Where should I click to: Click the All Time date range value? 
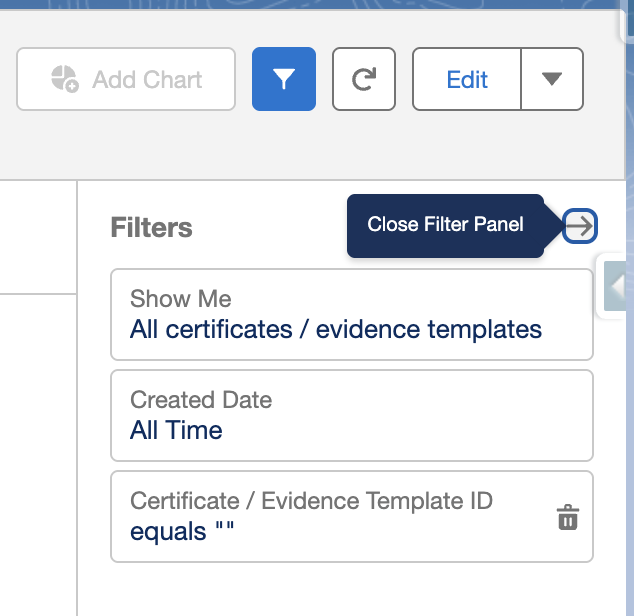176,430
